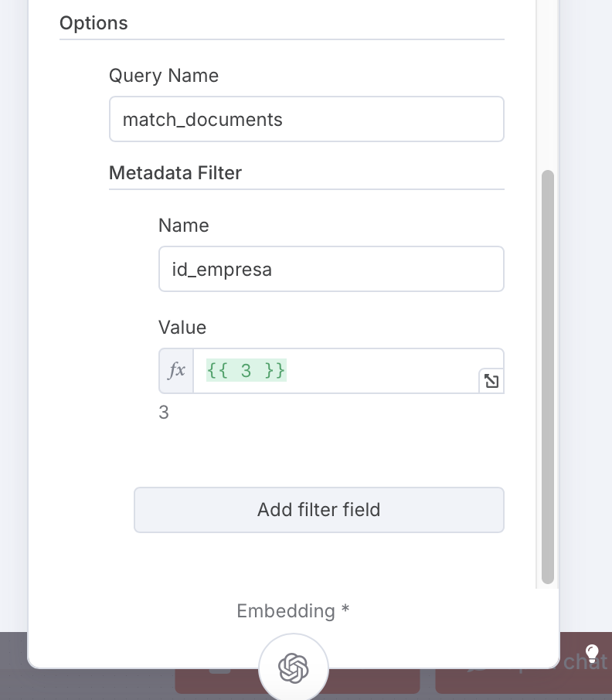
Task: Click the Embedding * connector label
Action: click(x=293, y=610)
